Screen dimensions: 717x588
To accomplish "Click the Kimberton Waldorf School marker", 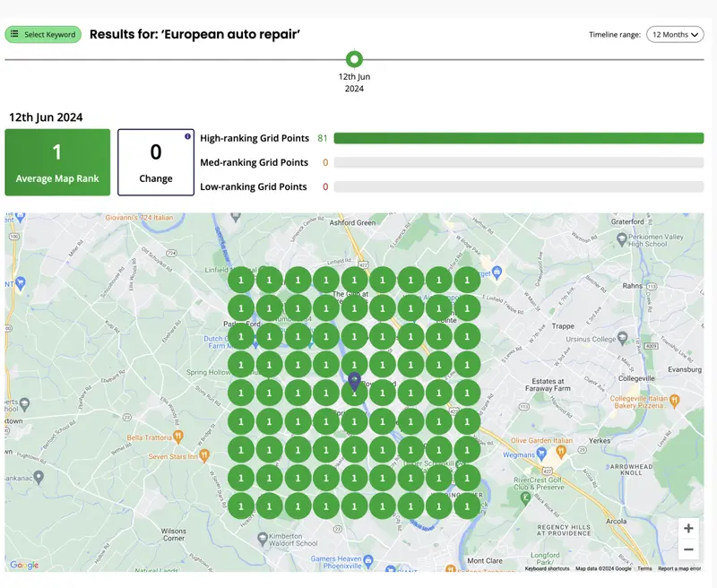I will coord(262,539).
